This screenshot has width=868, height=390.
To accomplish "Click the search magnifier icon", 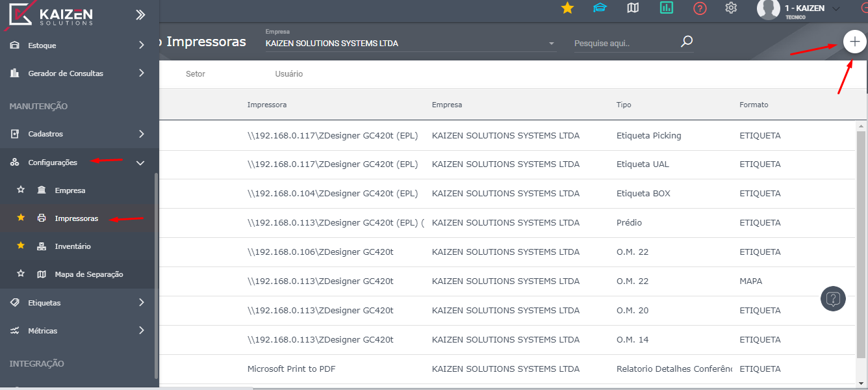I will [687, 42].
